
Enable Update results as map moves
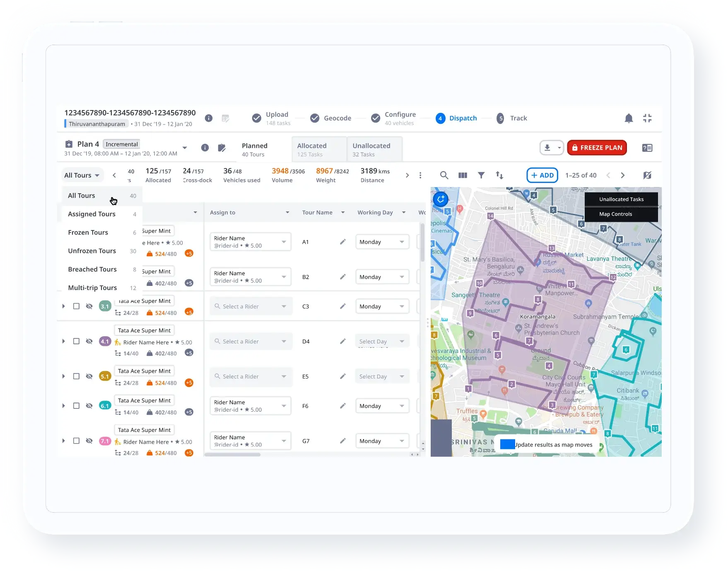click(507, 444)
